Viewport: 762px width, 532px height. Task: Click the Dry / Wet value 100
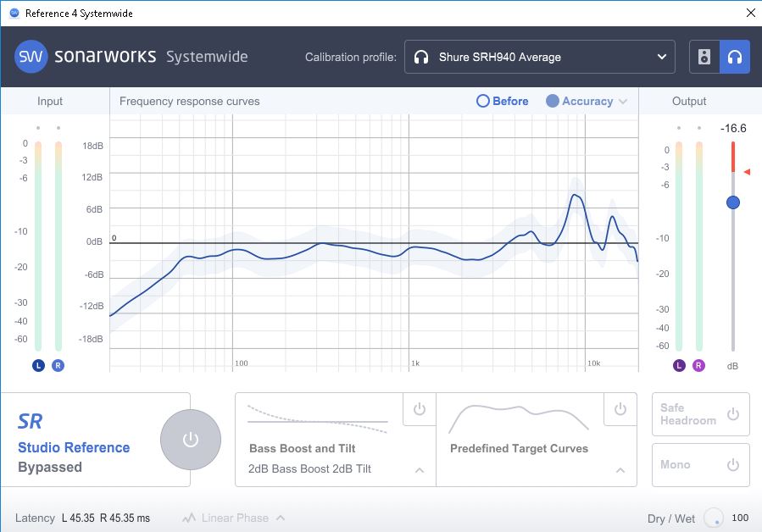click(740, 518)
